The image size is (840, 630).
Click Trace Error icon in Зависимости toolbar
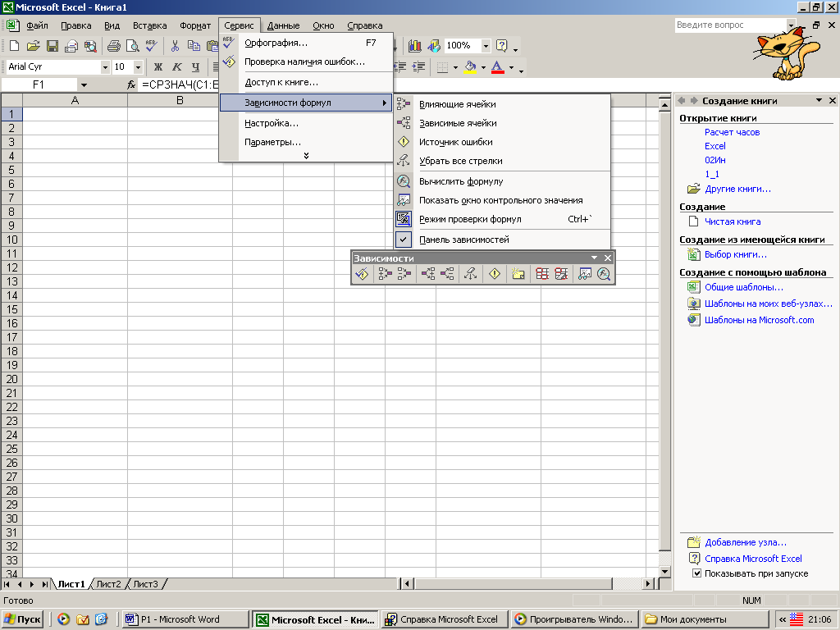495,274
